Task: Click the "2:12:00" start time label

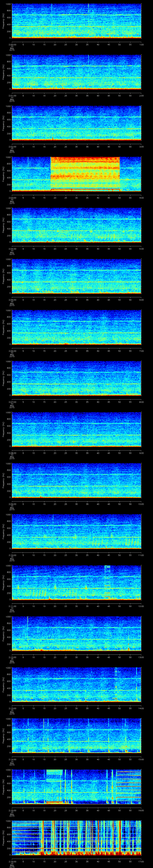Action: [12, 657]
